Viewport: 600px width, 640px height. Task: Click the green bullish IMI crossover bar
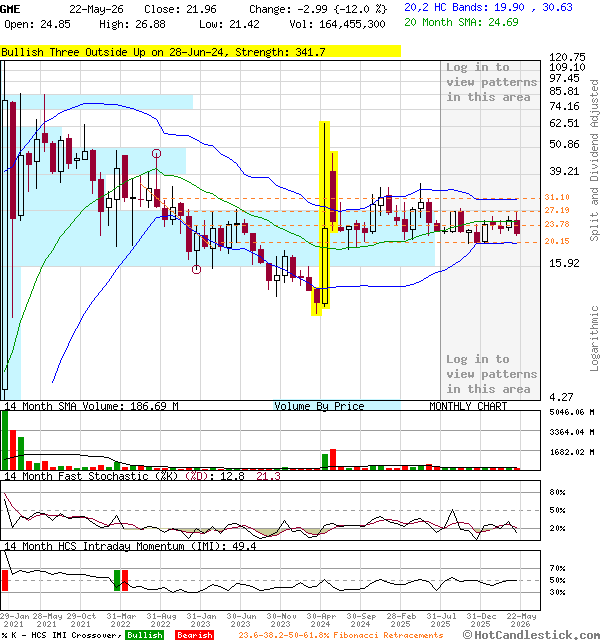click(117, 580)
